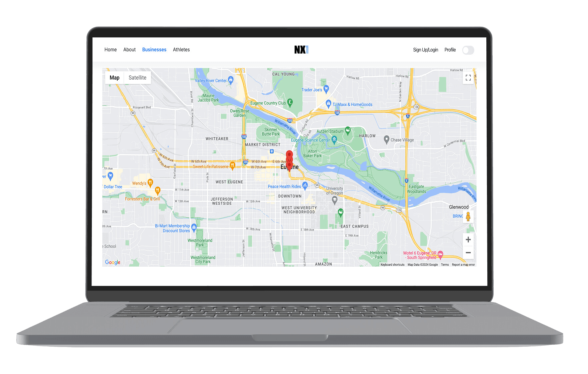This screenshot has width=588, height=374.
Task: Click the HARLOW neighborhood label
Action: pos(367,136)
